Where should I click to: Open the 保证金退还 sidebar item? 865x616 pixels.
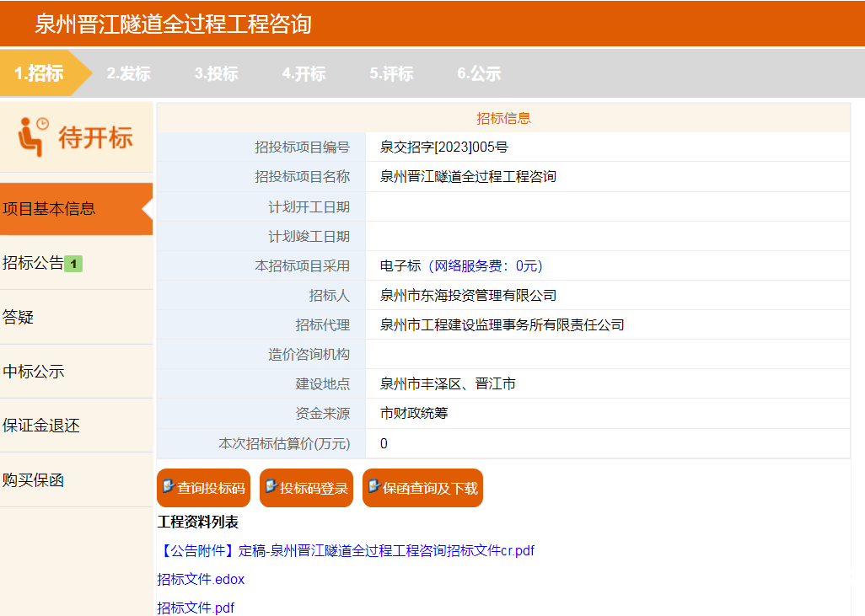point(76,426)
